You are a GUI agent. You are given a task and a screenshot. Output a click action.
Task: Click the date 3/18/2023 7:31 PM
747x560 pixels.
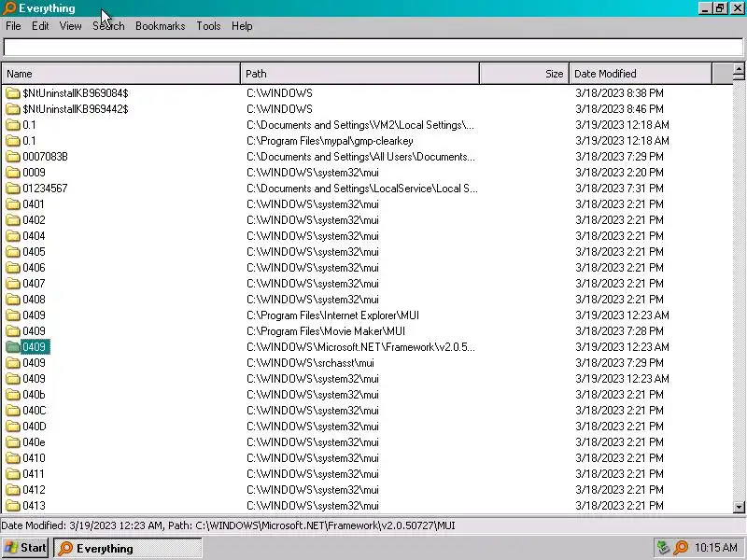tap(619, 189)
